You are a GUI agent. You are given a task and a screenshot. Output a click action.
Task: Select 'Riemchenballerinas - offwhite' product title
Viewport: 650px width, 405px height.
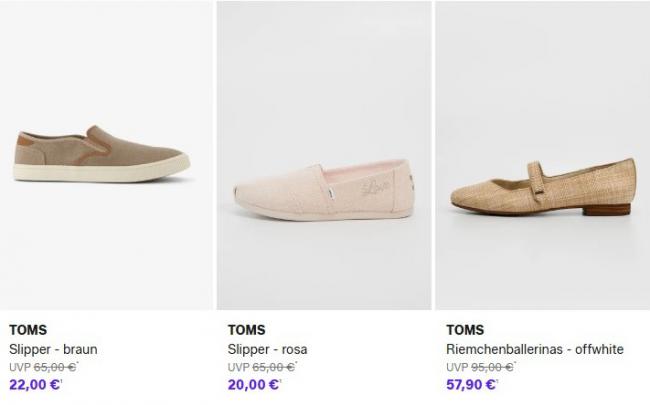click(535, 349)
